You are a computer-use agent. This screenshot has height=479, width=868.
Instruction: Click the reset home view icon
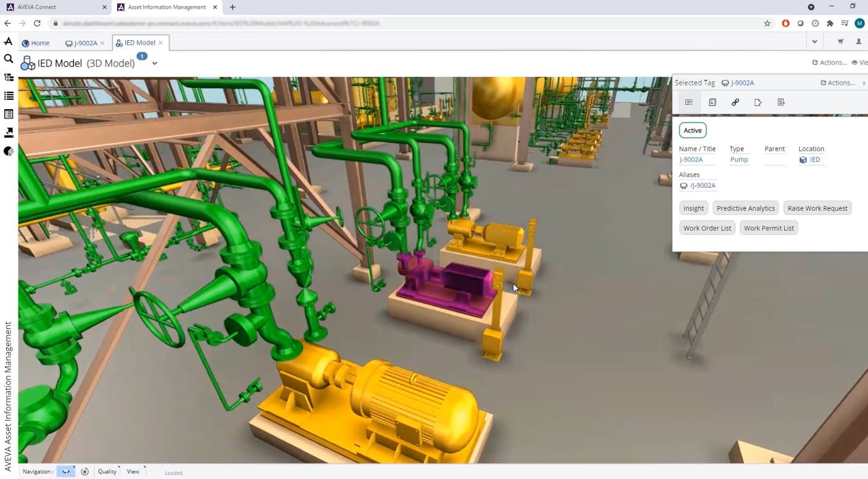85,472
